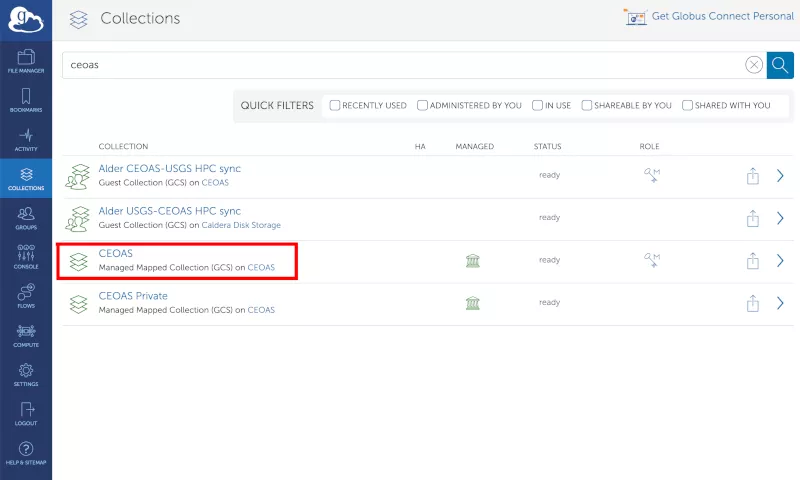Open the Groups section
The image size is (800, 480).
26,218
